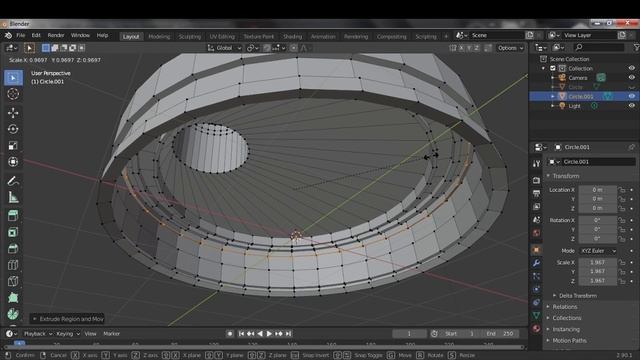Toggle Collection exclude checkbox
Viewport: 640px width, 360px height.
[553, 68]
